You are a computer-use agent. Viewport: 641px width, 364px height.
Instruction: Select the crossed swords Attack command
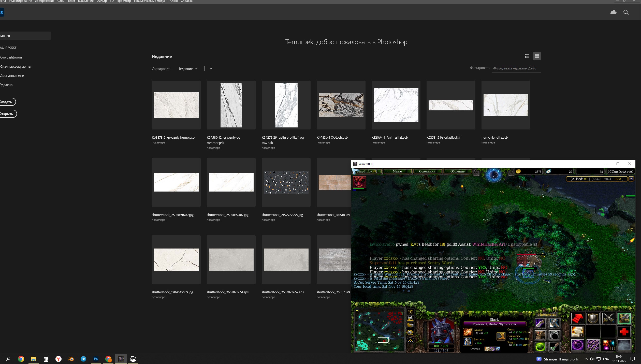click(608, 318)
